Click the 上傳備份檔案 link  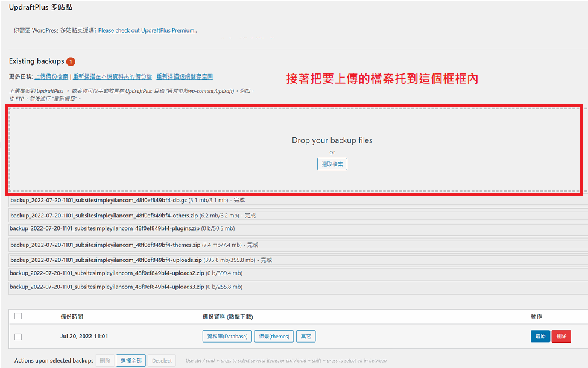click(x=51, y=77)
